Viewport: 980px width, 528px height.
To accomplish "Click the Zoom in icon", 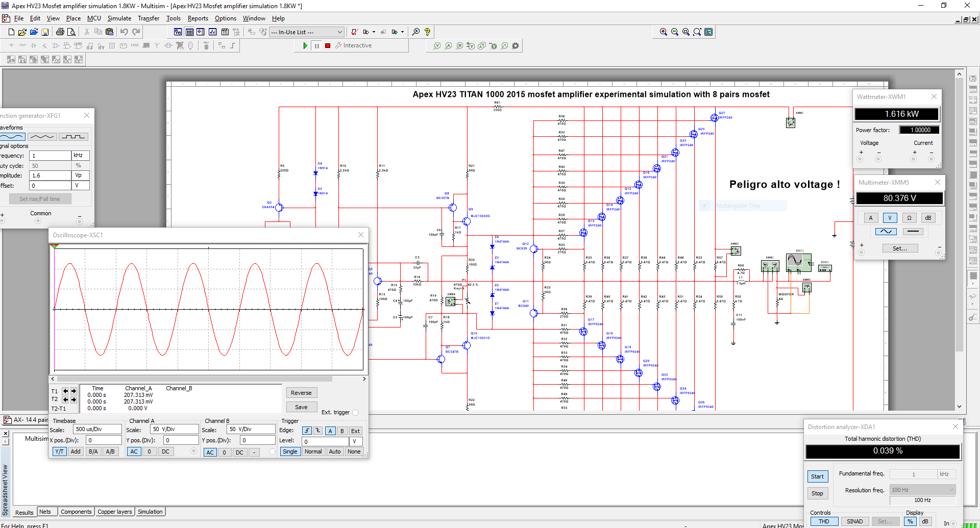I will click(x=664, y=32).
